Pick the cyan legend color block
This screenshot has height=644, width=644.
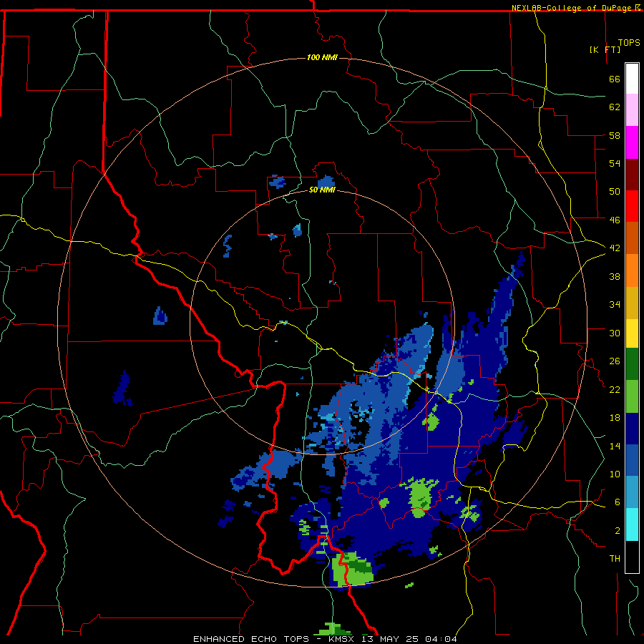coord(632,525)
